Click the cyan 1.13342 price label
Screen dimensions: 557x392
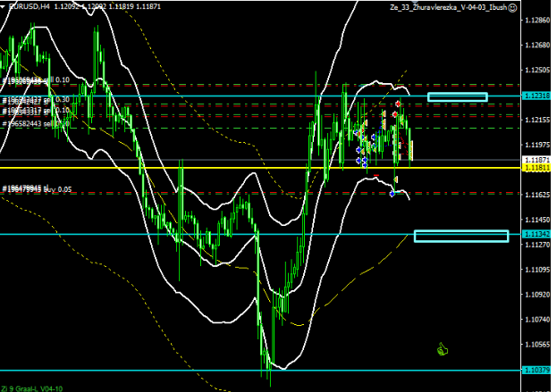[536, 234]
